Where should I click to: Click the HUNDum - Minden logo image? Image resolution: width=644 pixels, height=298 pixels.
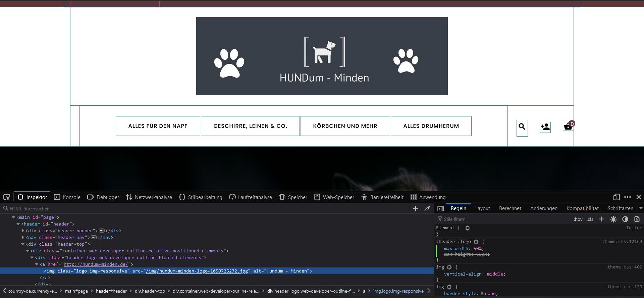322,56
